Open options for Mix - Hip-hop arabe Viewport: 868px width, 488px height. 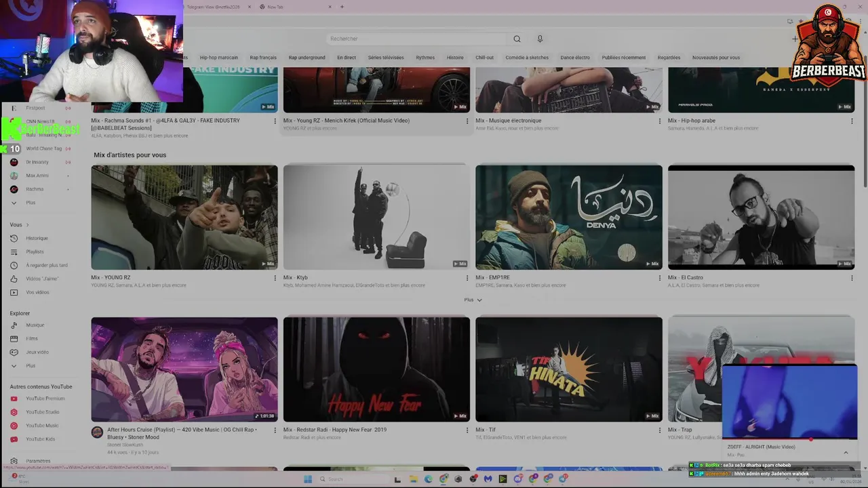[x=852, y=121]
